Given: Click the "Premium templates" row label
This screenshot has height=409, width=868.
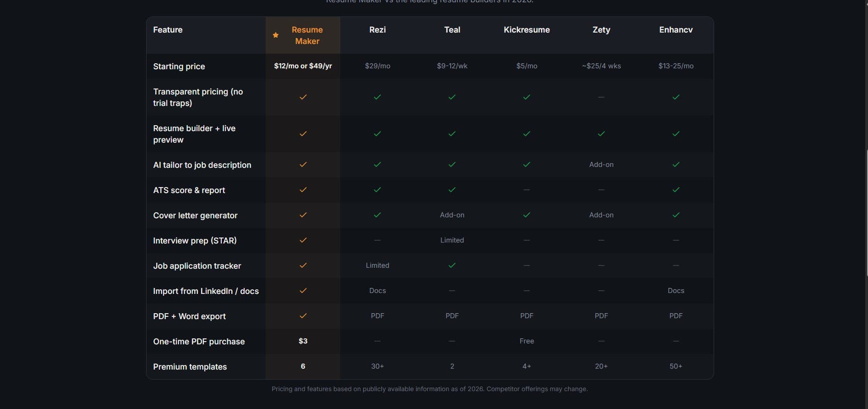Looking at the screenshot, I should 190,367.
